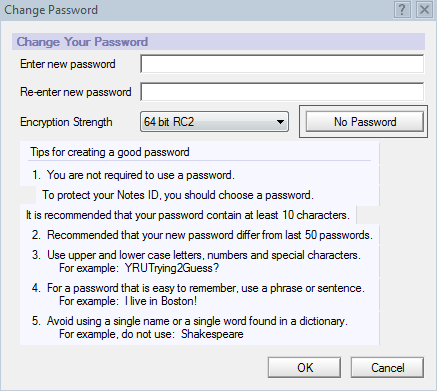Viewport: 437px width, 391px height.
Task: Dismiss the dialog using Cancel
Action: coord(387,368)
